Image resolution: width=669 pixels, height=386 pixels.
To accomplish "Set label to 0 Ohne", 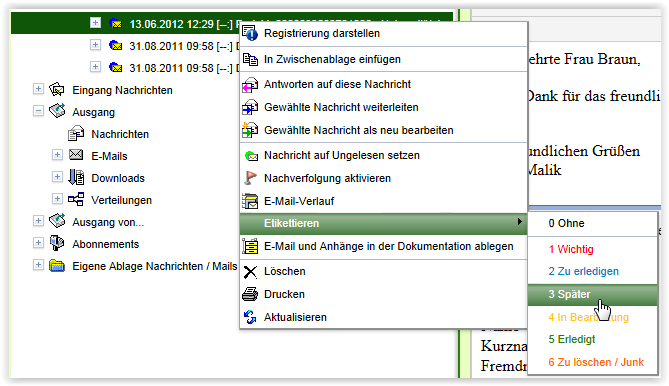I will (x=592, y=223).
